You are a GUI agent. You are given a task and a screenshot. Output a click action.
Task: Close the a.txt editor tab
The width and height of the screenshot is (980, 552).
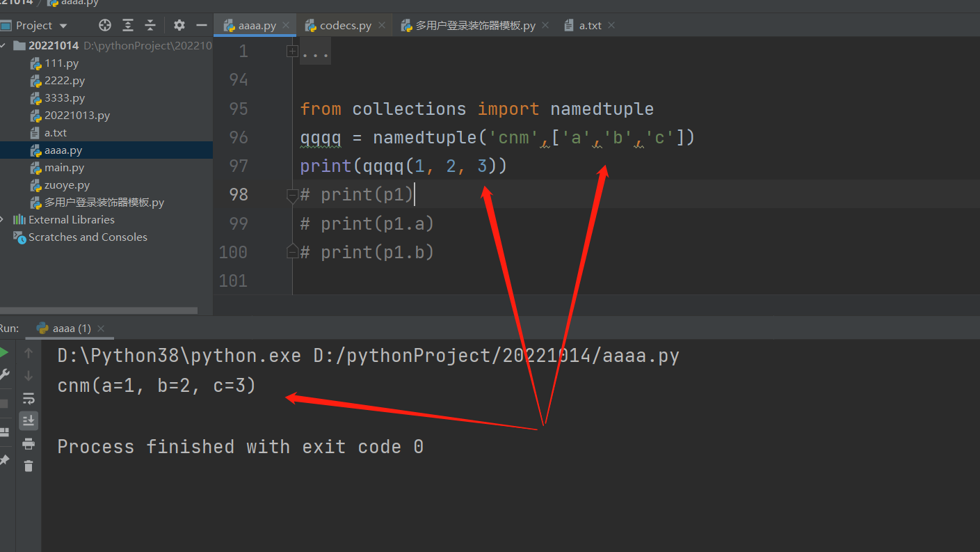611,25
